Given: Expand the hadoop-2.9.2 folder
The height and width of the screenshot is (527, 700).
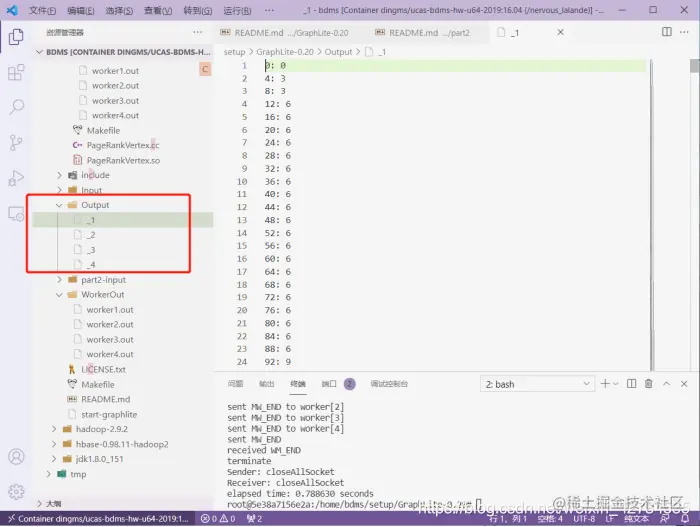Looking at the screenshot, I should click(54, 429).
